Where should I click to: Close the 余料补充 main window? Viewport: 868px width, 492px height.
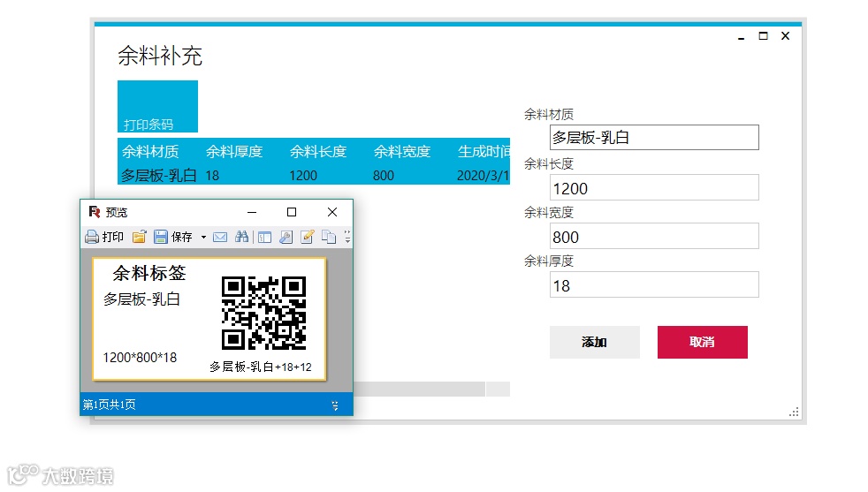click(786, 36)
